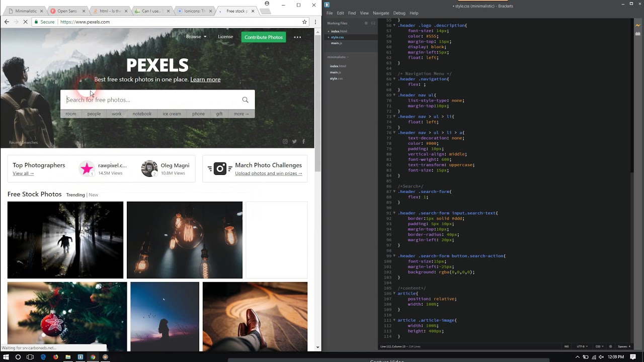644x362 pixels.
Task: Collapse article .article-image rule fold arrow
Action: [x=394, y=320]
